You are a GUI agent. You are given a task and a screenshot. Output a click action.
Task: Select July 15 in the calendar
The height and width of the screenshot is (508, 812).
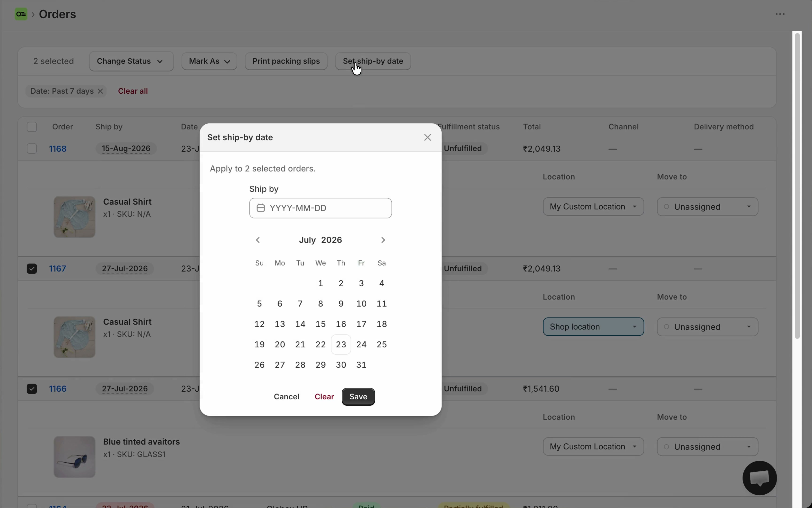click(320, 324)
